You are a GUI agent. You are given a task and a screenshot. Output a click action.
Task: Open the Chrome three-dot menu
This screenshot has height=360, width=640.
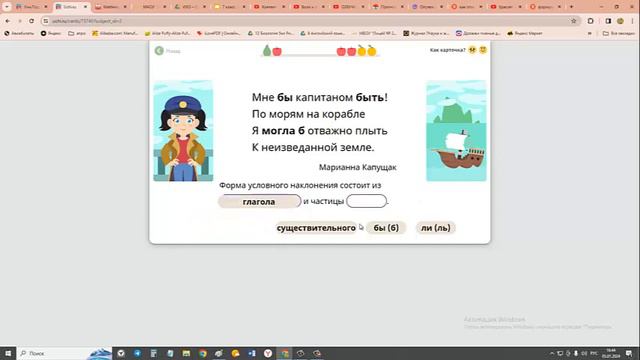tap(633, 21)
